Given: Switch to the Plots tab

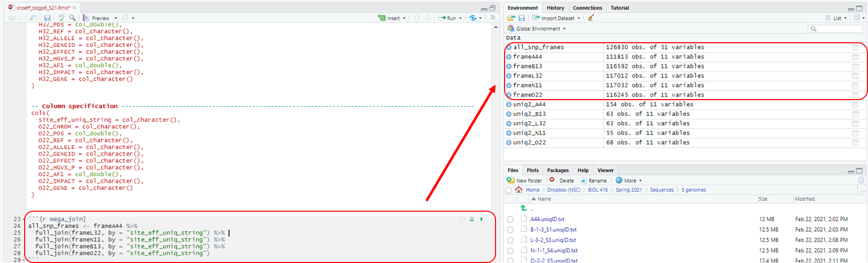Looking at the screenshot, I should [x=533, y=170].
